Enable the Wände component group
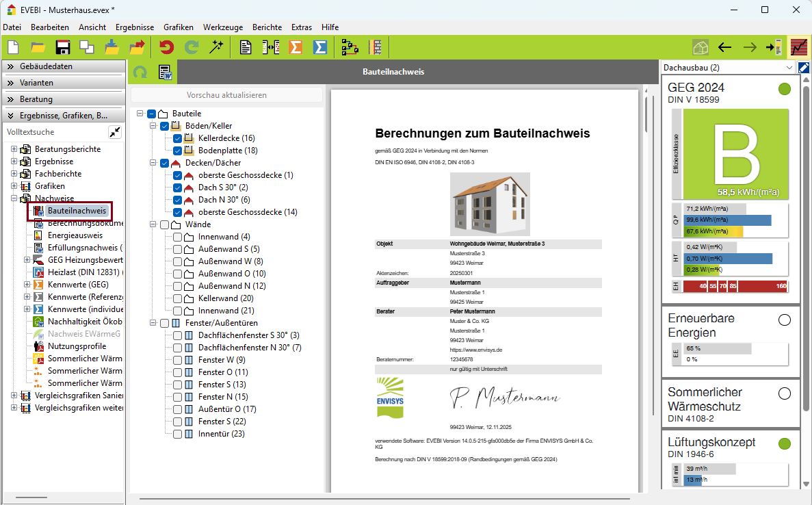The image size is (812, 505). coord(163,224)
